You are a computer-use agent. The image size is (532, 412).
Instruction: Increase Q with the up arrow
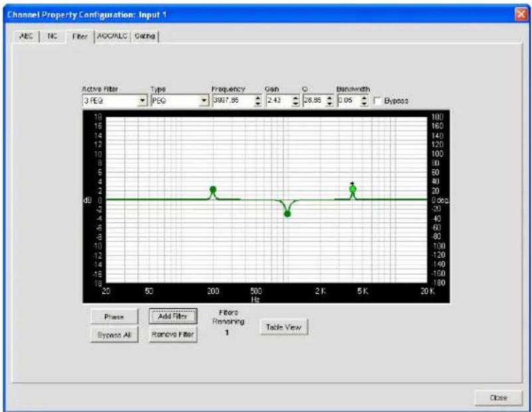(329, 98)
